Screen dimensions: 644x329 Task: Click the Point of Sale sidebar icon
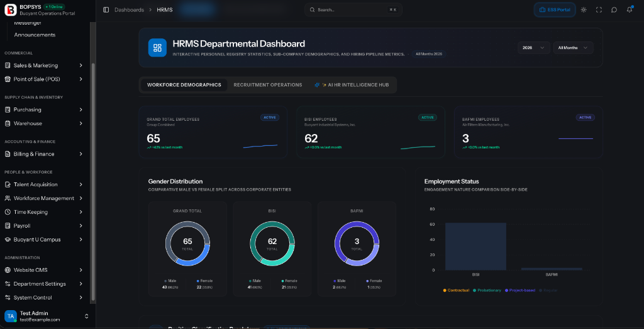(8, 79)
